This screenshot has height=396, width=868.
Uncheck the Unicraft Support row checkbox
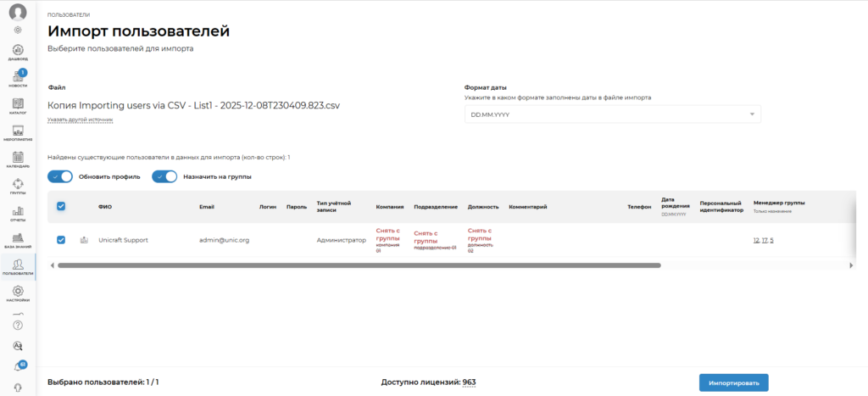(x=61, y=240)
